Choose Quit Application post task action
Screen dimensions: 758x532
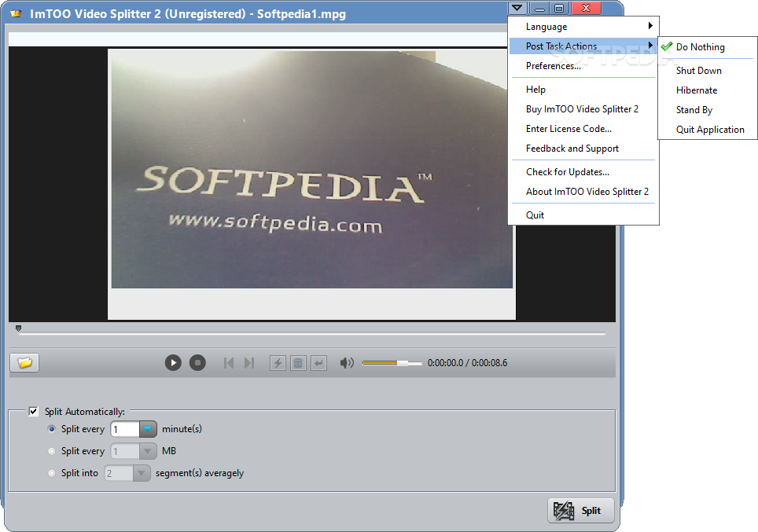point(707,130)
